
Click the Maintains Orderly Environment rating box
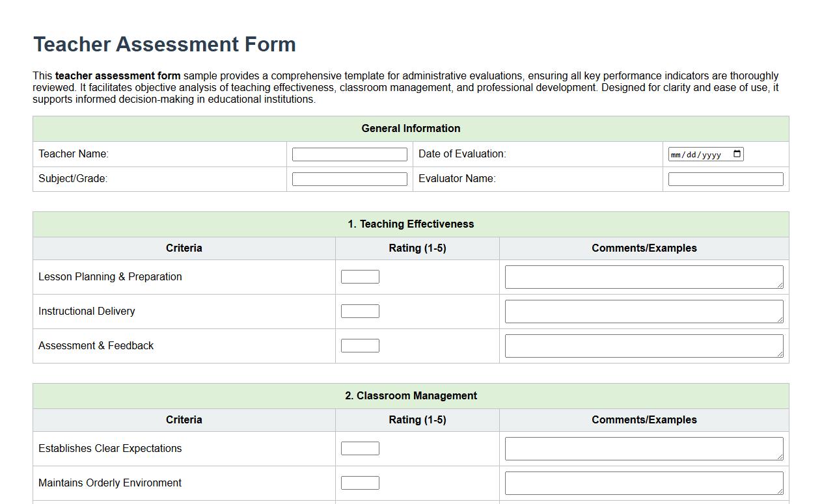pyautogui.click(x=360, y=482)
